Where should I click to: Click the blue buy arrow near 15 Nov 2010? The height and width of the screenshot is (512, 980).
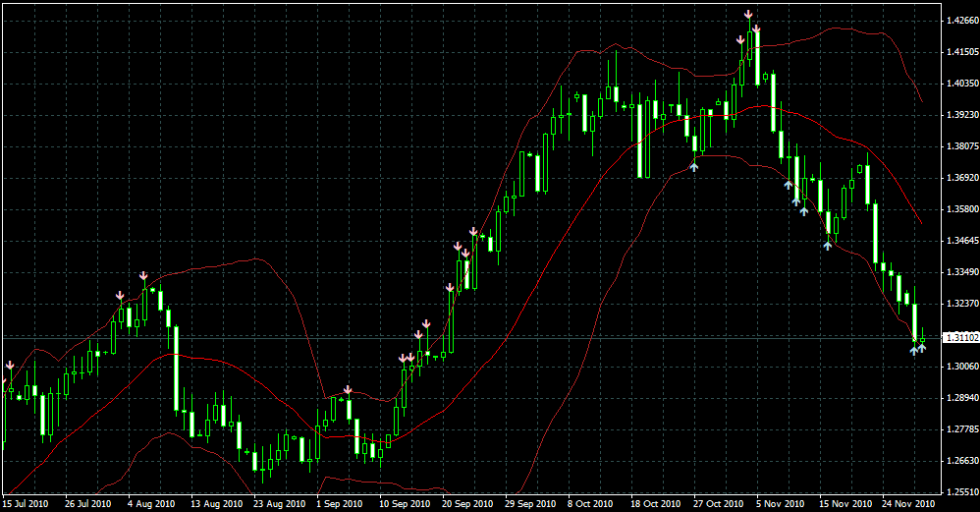[828, 243]
